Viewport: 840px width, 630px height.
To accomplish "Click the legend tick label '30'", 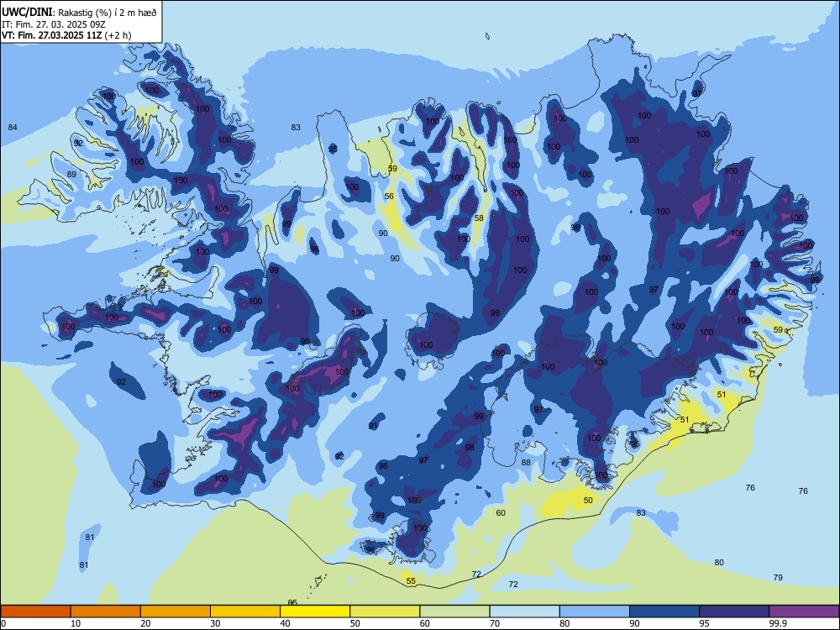I will click(215, 623).
